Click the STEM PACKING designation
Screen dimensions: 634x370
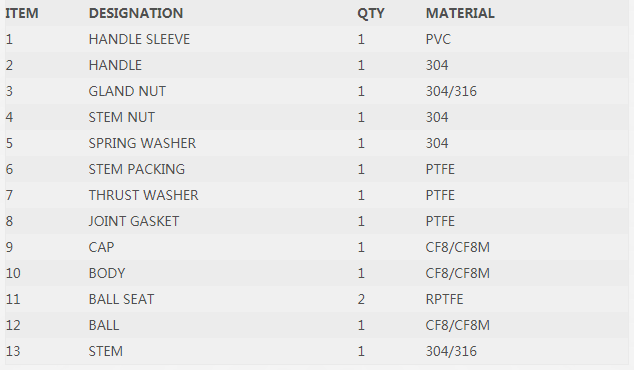click(x=137, y=169)
